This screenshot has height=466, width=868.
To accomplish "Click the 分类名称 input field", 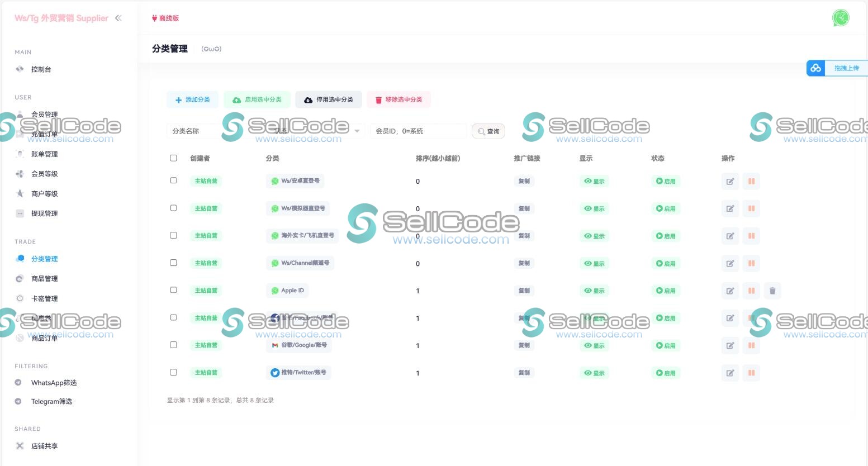I will coord(192,131).
